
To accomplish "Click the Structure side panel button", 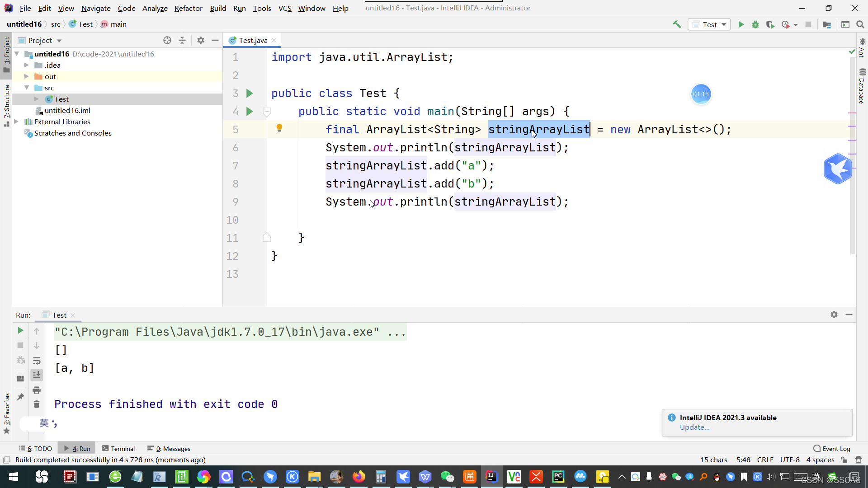I will tap(6, 105).
